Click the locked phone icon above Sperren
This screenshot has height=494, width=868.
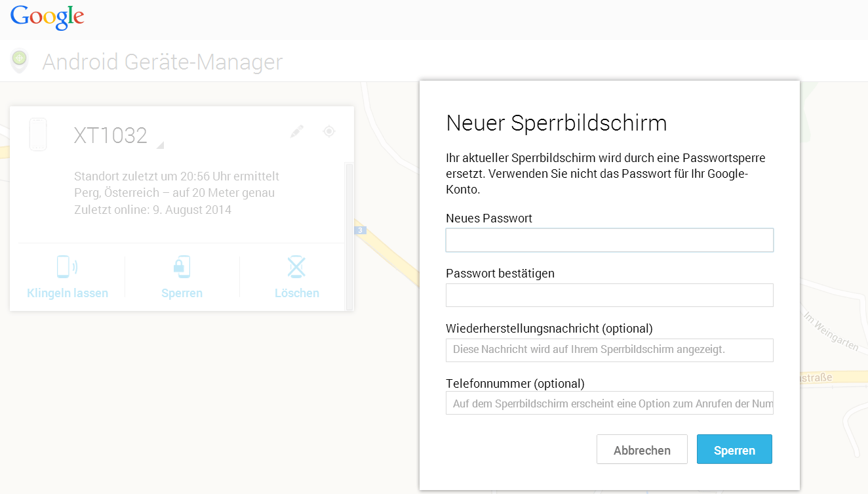[x=182, y=267]
